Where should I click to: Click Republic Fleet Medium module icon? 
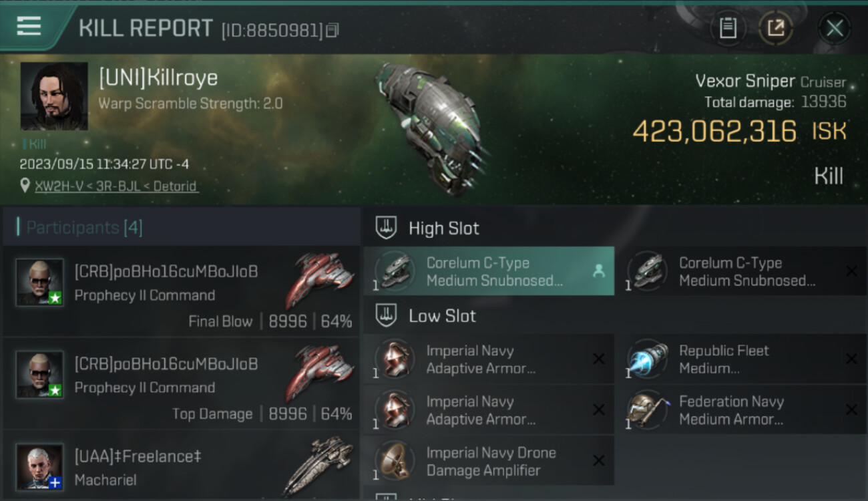click(648, 359)
